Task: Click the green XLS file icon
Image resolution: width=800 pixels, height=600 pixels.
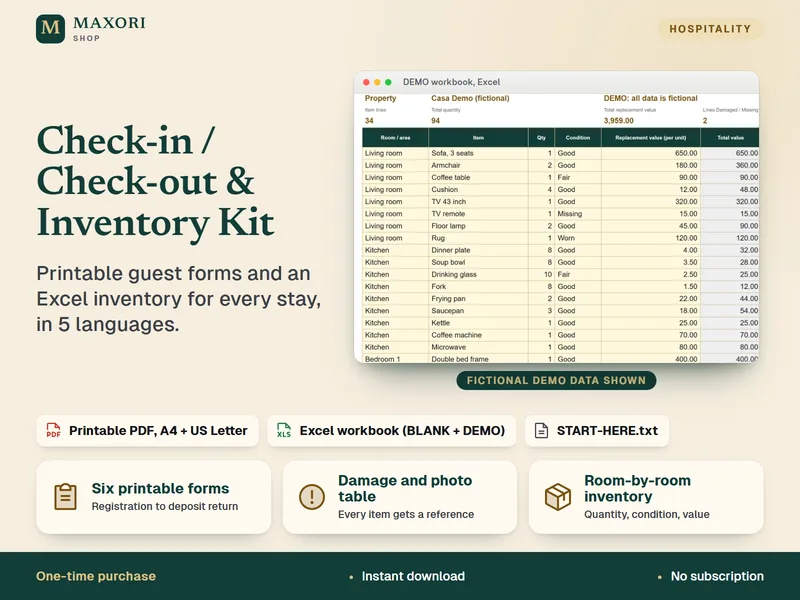Action: point(284,430)
